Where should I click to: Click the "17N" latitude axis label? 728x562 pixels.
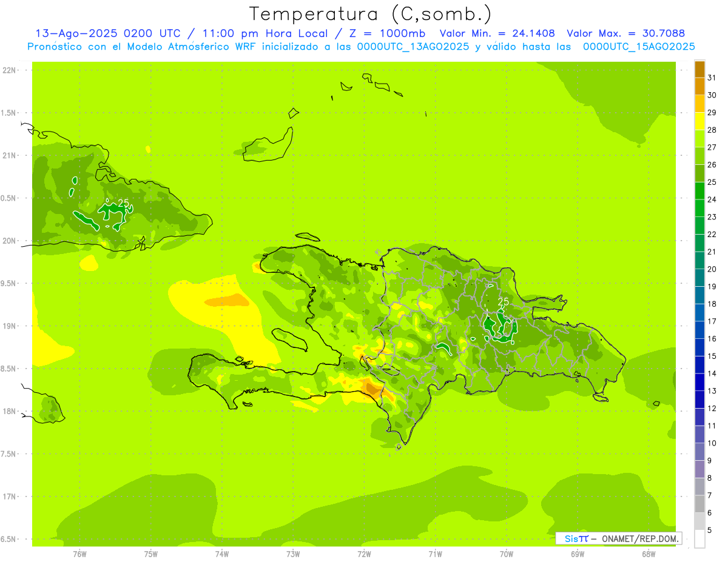pyautogui.click(x=8, y=497)
